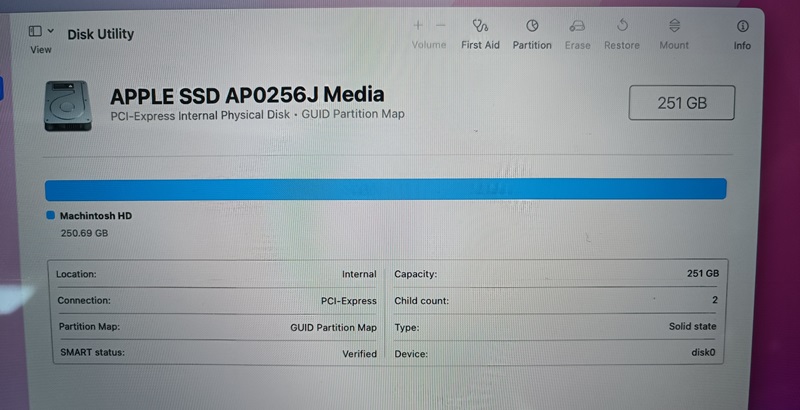The image size is (800, 410).
Task: Click the disk0 device value
Action: click(703, 352)
